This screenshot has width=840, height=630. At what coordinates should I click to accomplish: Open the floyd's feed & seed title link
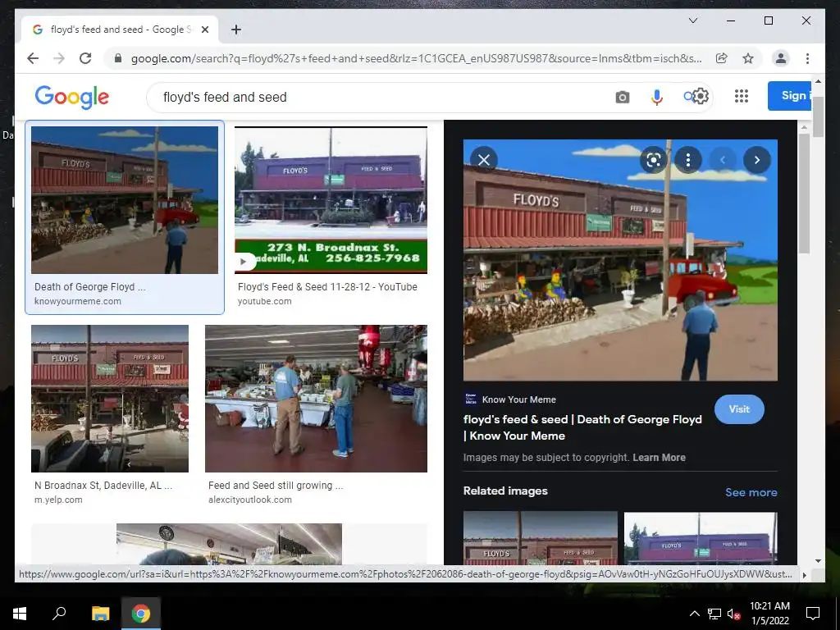(582, 427)
